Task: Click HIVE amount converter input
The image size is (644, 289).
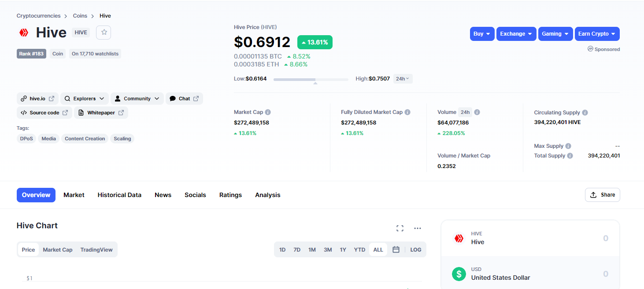Action: [605, 238]
